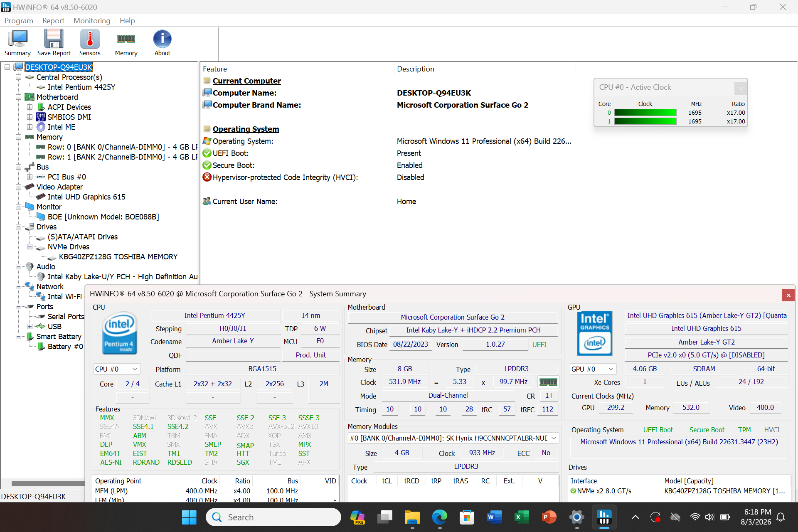Open Microsoft Store taskbar icon
The width and height of the screenshot is (798, 532).
click(x=467, y=517)
